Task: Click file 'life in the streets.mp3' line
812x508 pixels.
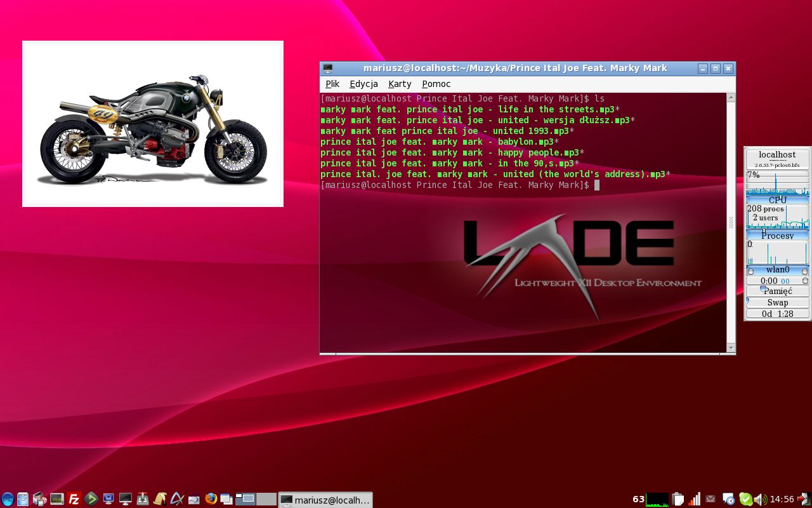Action: [x=470, y=109]
